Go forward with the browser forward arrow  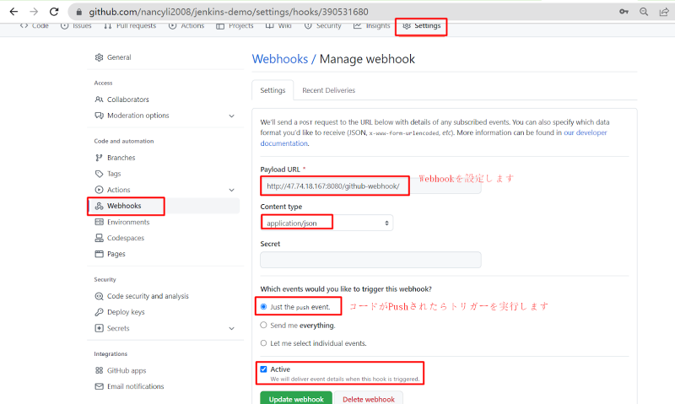[x=34, y=12]
